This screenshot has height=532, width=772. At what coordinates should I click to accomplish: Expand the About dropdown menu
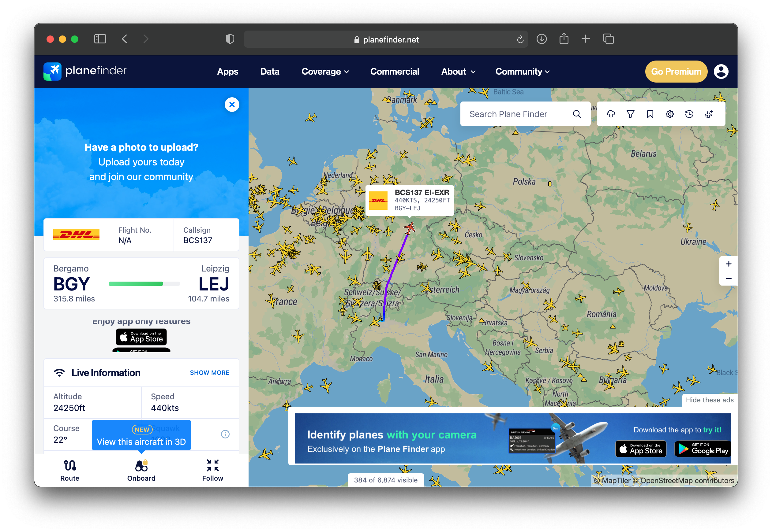458,71
